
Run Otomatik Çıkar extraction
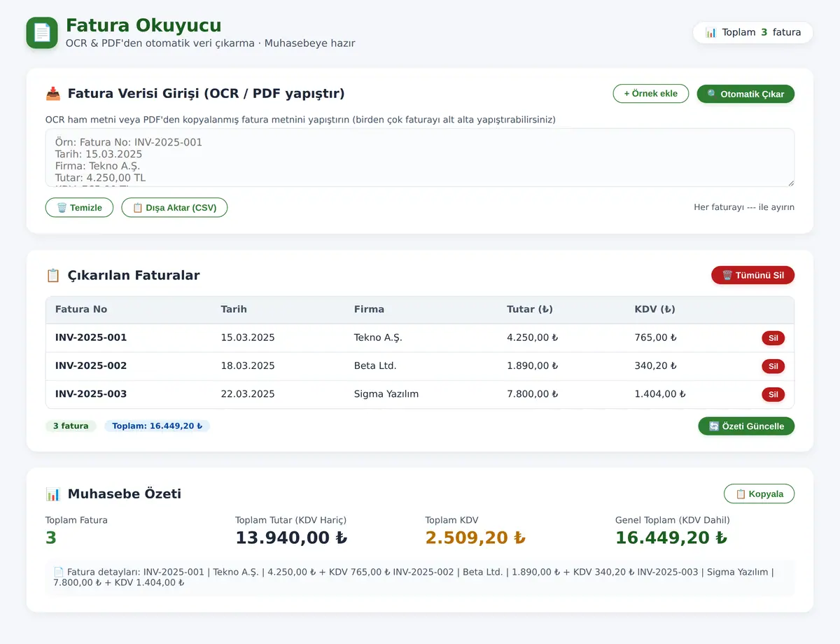pos(745,94)
